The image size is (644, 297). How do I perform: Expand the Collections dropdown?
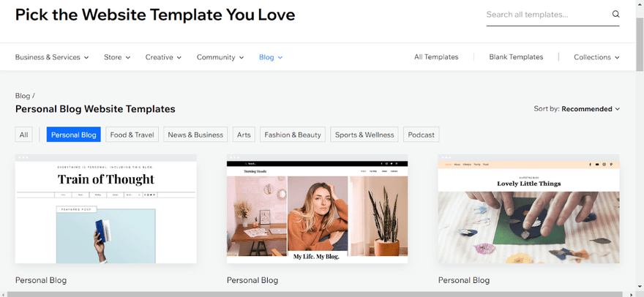pyautogui.click(x=596, y=57)
